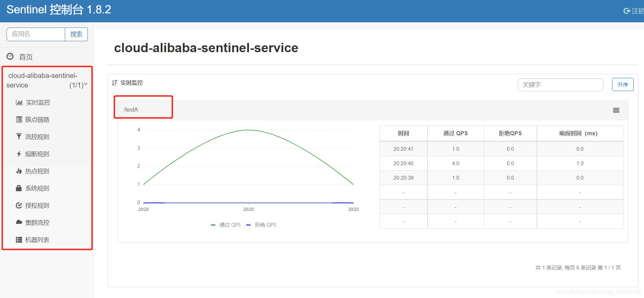Open 系统规则 menu entry
The image size is (644, 298).
coord(37,188)
